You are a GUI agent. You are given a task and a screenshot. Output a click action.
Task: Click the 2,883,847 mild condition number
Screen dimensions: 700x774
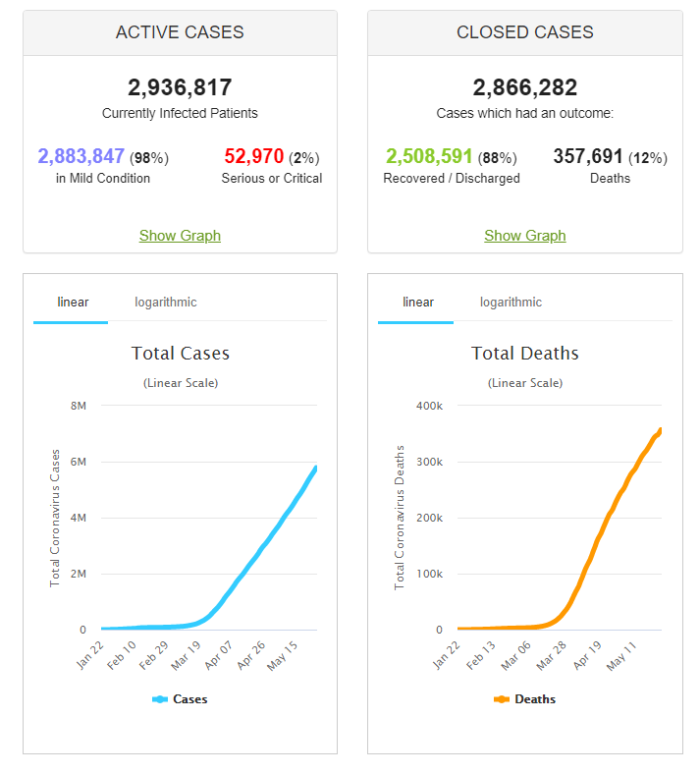(81, 156)
